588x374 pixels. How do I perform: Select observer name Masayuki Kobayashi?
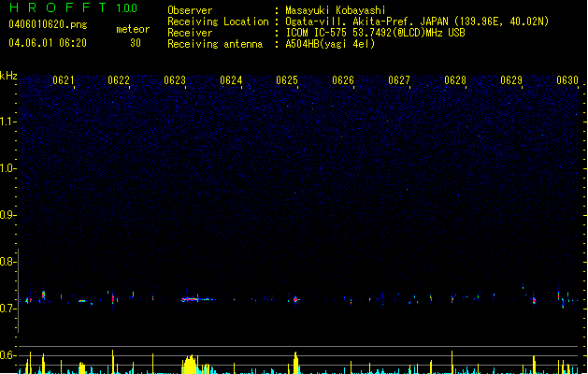pos(336,10)
